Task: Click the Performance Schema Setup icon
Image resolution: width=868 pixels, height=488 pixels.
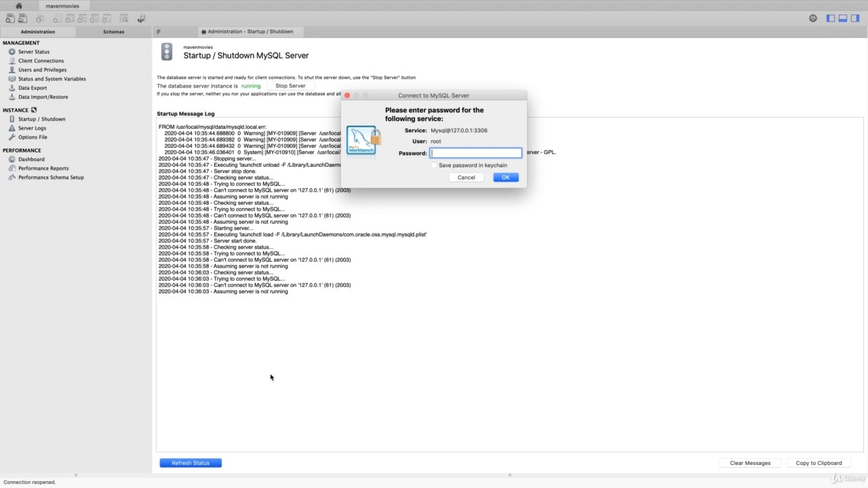Action: pyautogui.click(x=12, y=177)
